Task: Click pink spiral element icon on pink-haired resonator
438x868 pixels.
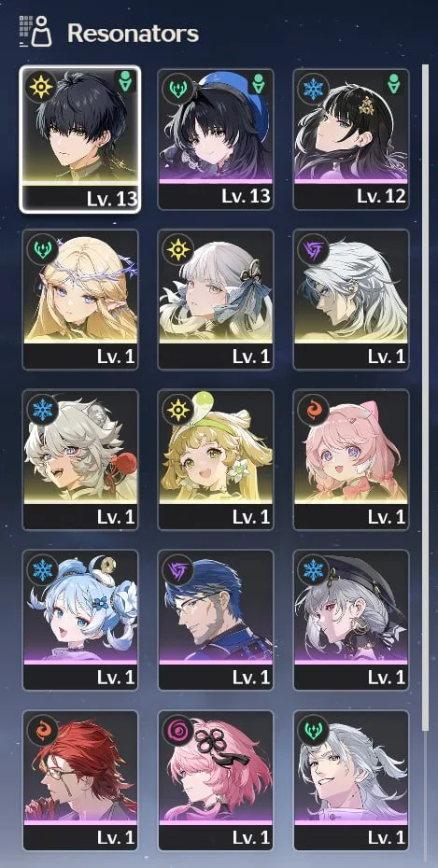Action: coord(177,729)
